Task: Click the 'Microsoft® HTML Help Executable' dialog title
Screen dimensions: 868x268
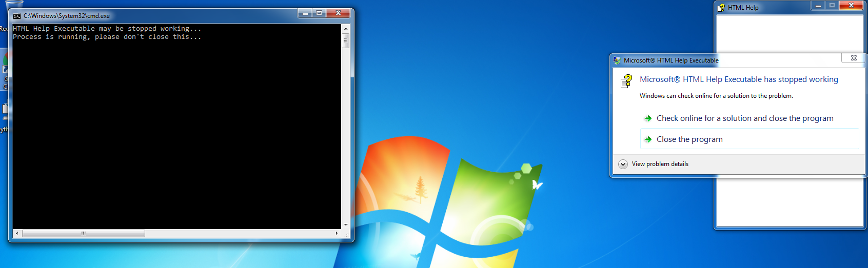Action: pyautogui.click(x=671, y=60)
